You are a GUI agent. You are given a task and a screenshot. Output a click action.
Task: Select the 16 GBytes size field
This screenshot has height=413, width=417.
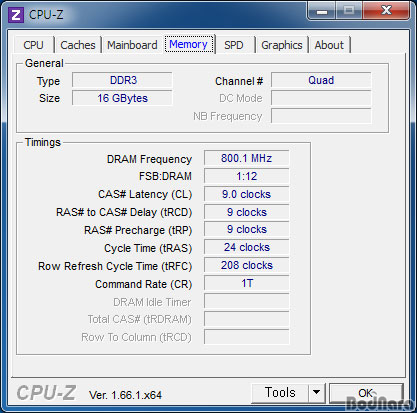(122, 98)
